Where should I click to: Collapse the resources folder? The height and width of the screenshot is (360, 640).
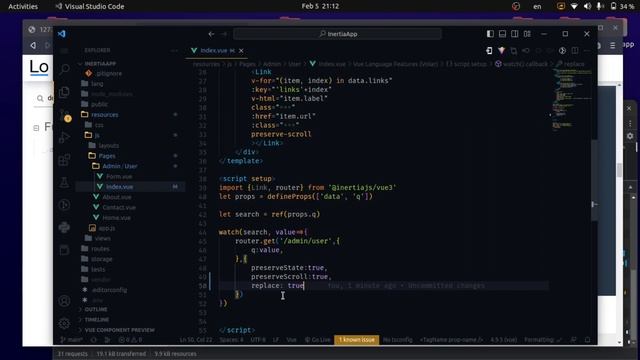click(104, 115)
